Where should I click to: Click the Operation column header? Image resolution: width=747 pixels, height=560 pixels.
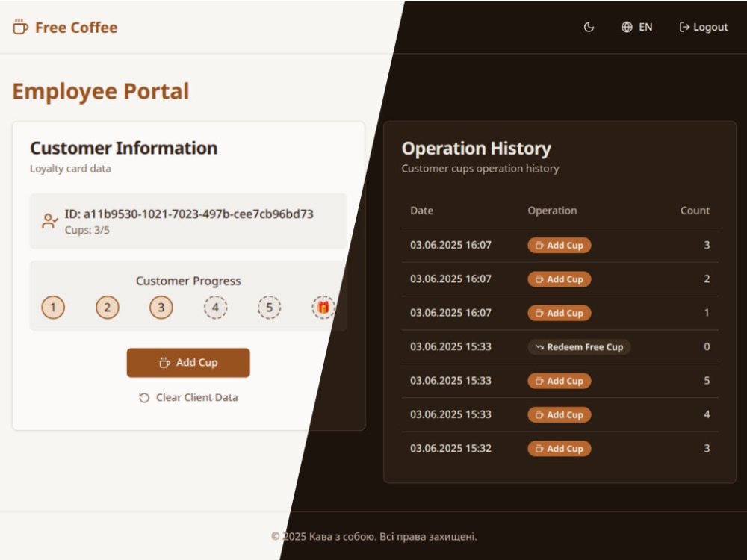pos(552,211)
